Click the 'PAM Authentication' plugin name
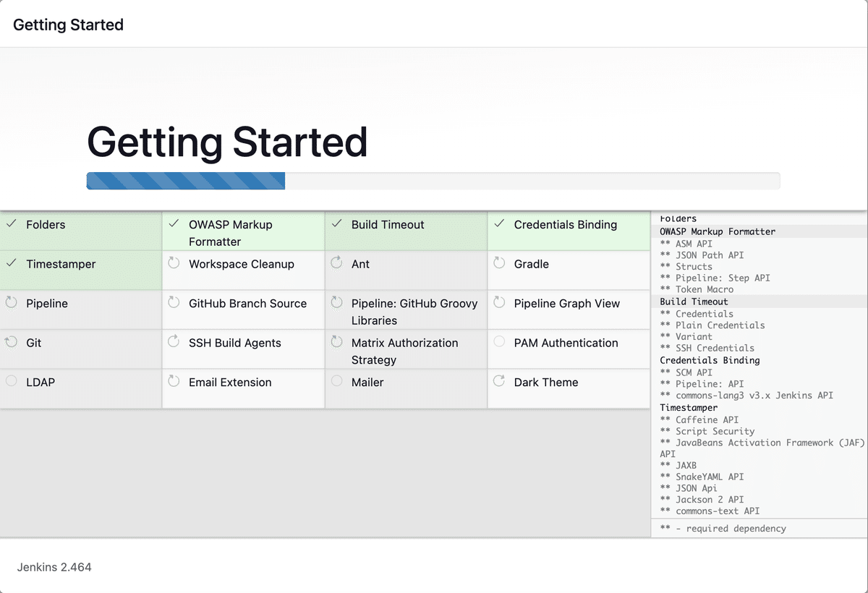Screen dimensions: 868x593 click(566, 343)
